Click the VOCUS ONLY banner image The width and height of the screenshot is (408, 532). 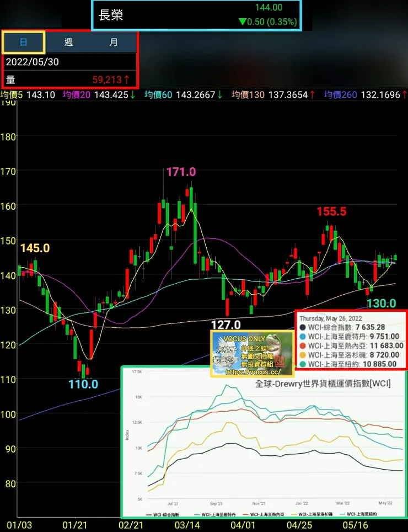[252, 354]
